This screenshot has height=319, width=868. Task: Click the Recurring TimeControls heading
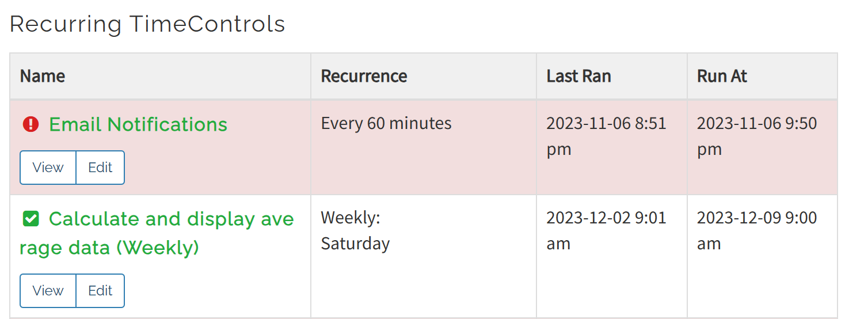pos(147,24)
